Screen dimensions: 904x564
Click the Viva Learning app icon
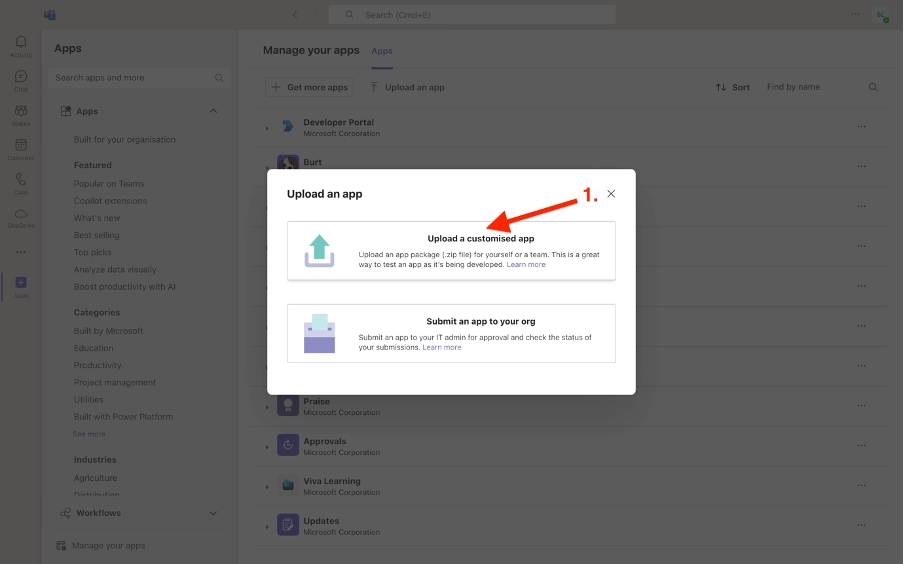pos(288,485)
